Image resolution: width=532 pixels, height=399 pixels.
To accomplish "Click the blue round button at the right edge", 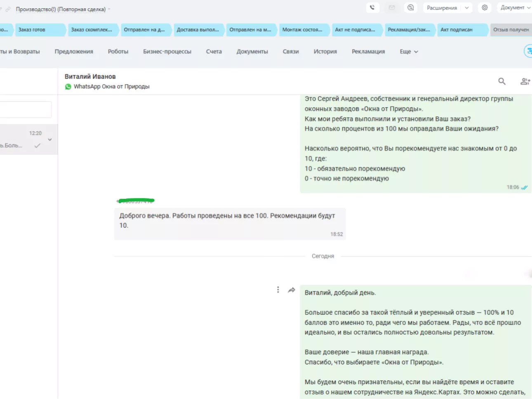I will (528, 51).
